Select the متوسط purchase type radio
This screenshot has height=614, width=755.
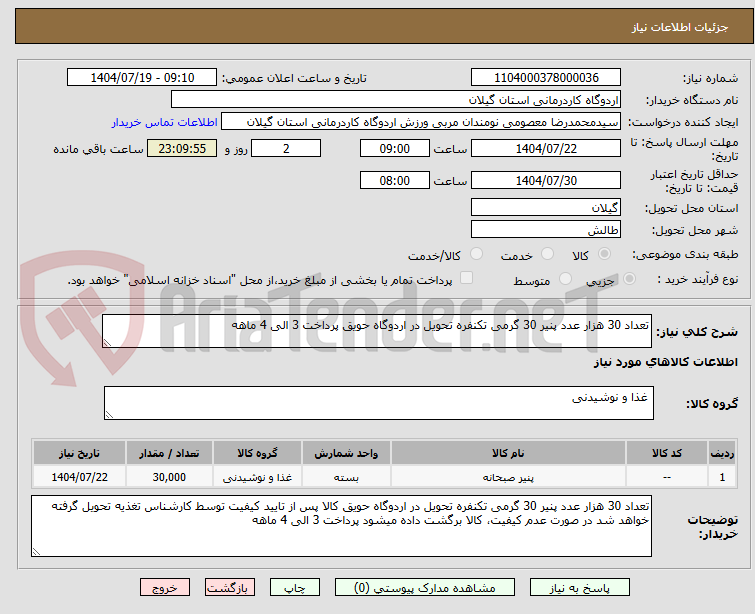pyautogui.click(x=568, y=280)
